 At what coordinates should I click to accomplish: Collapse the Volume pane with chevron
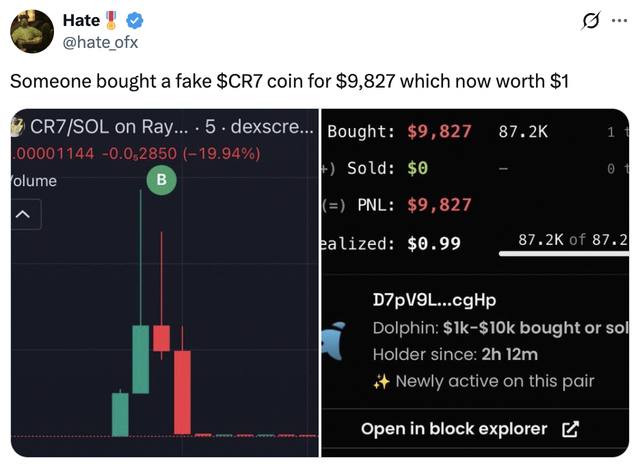[x=23, y=215]
